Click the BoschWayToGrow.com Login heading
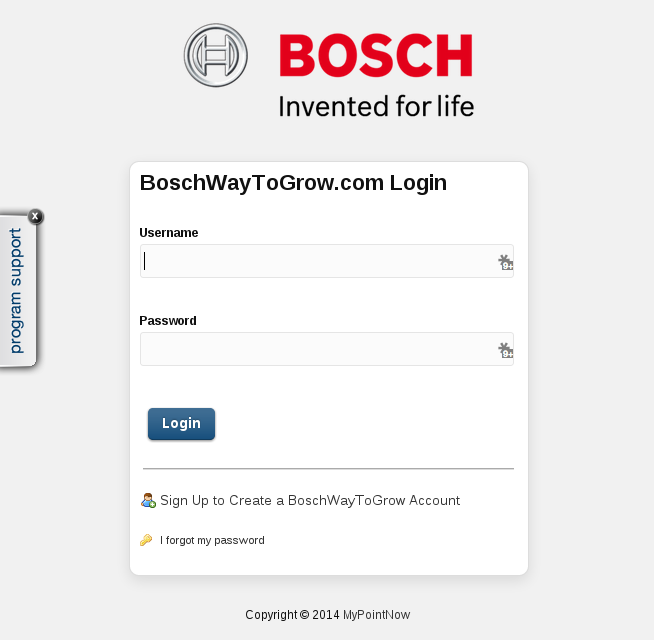 coord(293,183)
